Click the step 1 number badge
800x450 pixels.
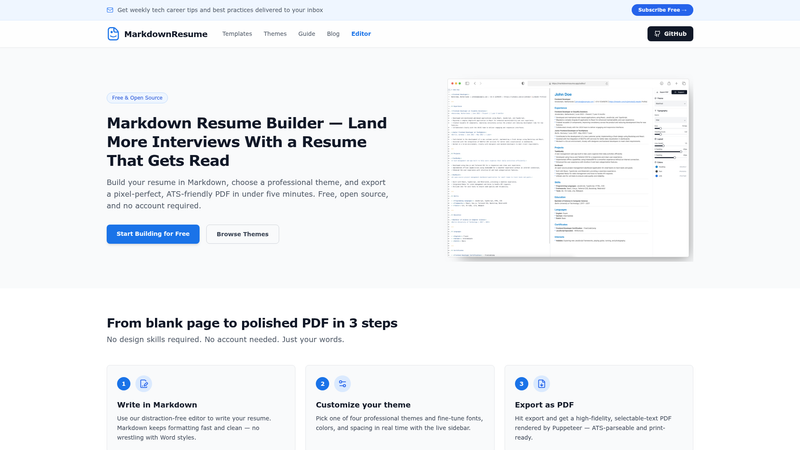click(123, 384)
